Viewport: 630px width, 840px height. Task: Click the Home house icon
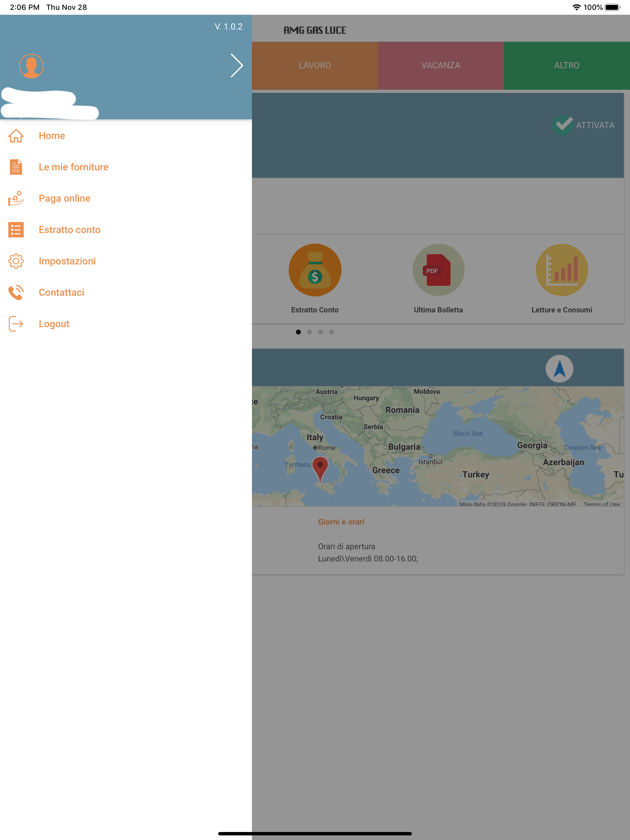16,136
